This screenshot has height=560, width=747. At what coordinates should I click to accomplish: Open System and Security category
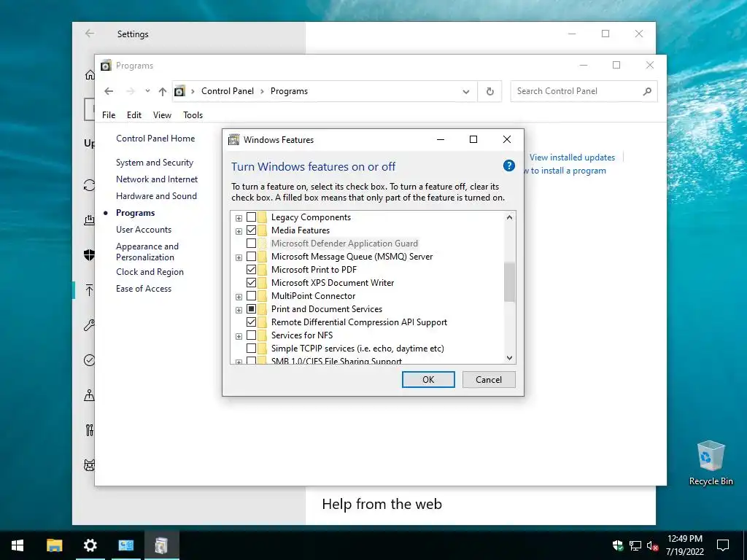click(155, 163)
